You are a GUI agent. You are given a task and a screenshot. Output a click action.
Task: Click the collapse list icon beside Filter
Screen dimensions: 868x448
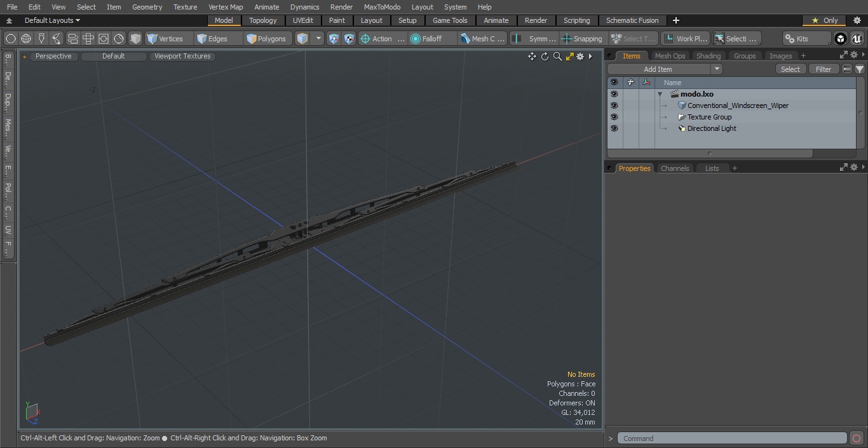point(847,69)
